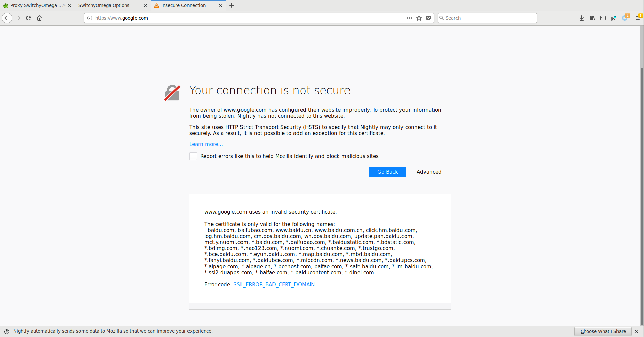Image resolution: width=644 pixels, height=337 pixels.
Task: Click the Go Back button
Action: [x=387, y=172]
